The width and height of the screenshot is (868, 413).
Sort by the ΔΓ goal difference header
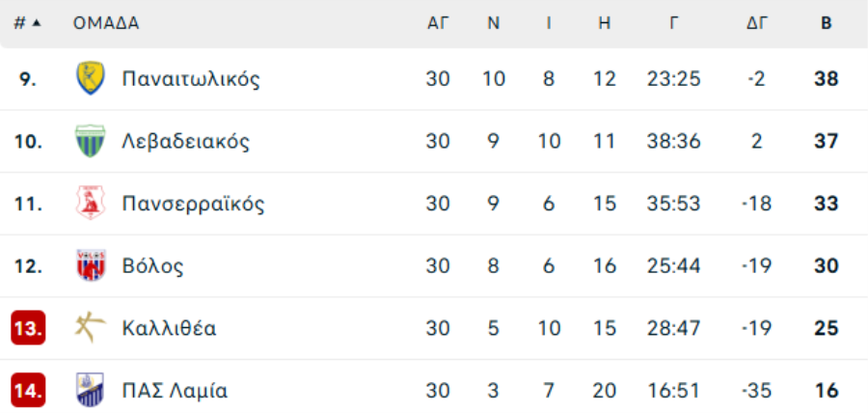click(757, 23)
